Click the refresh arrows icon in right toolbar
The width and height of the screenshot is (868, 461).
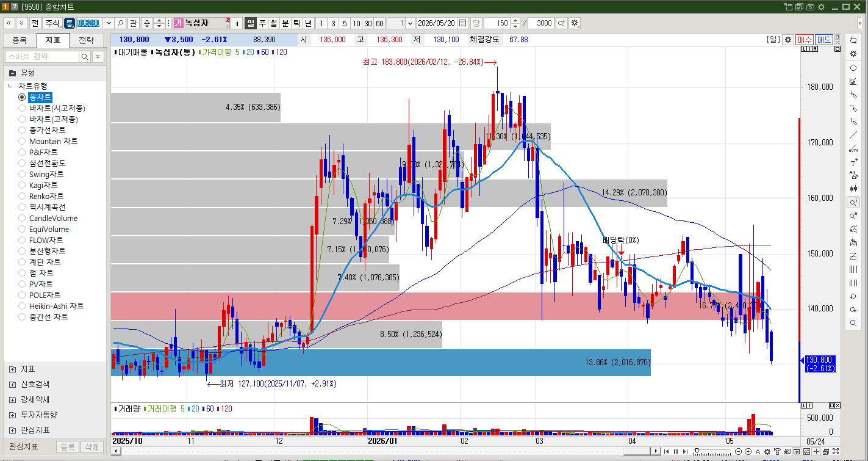pyautogui.click(x=853, y=40)
